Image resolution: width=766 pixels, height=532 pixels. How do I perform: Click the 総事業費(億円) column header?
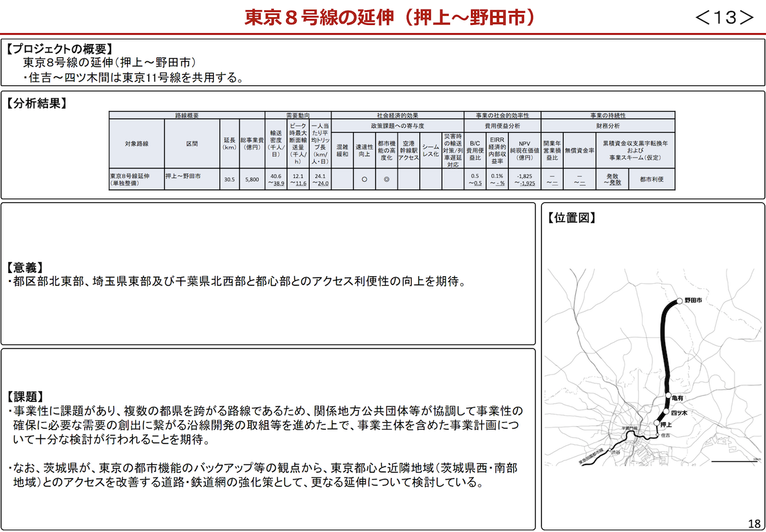click(252, 144)
